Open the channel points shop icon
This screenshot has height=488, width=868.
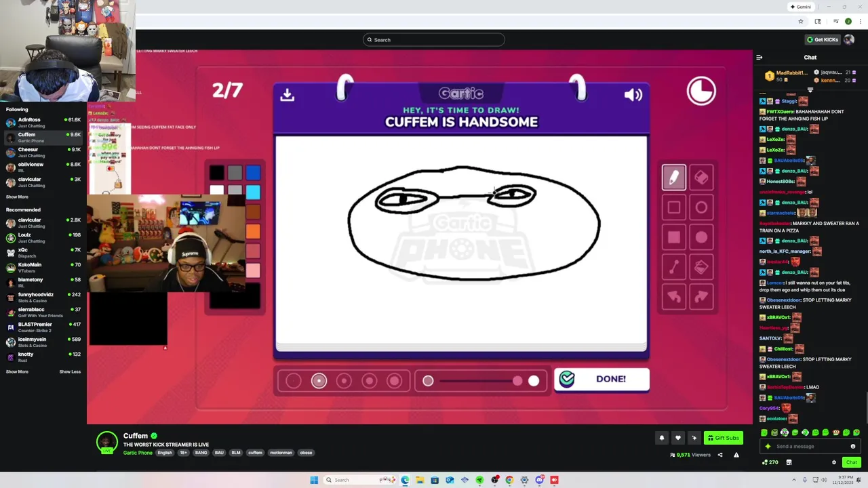[789, 462]
